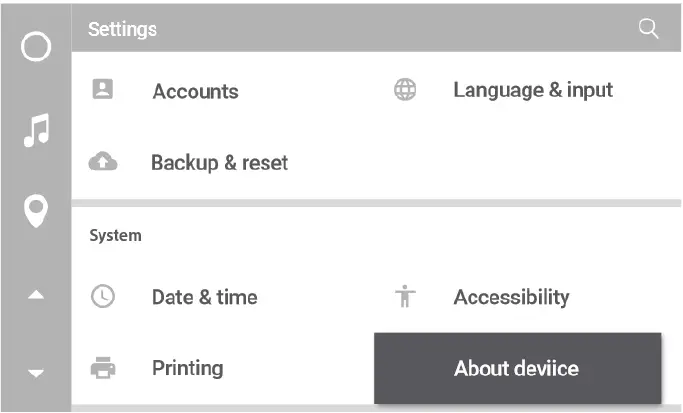Screen dimensions: 683x413
Task: Select Language & input option
Action: [x=532, y=90]
